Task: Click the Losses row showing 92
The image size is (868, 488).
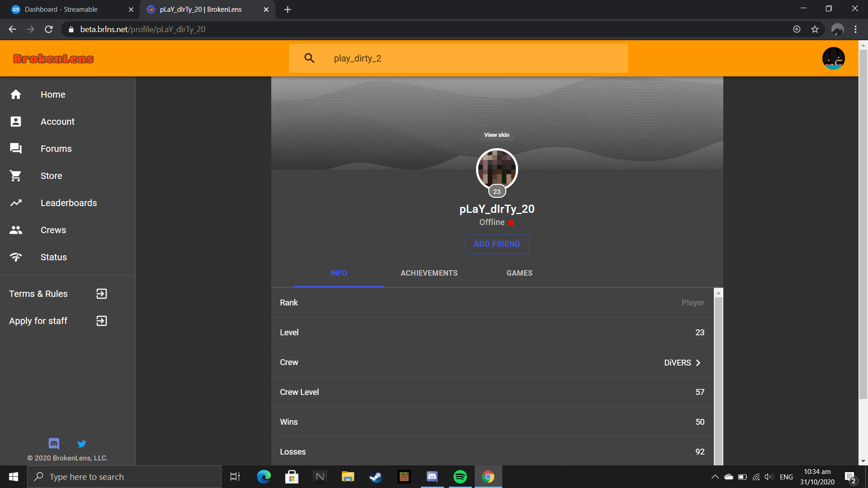Action: [492, 451]
